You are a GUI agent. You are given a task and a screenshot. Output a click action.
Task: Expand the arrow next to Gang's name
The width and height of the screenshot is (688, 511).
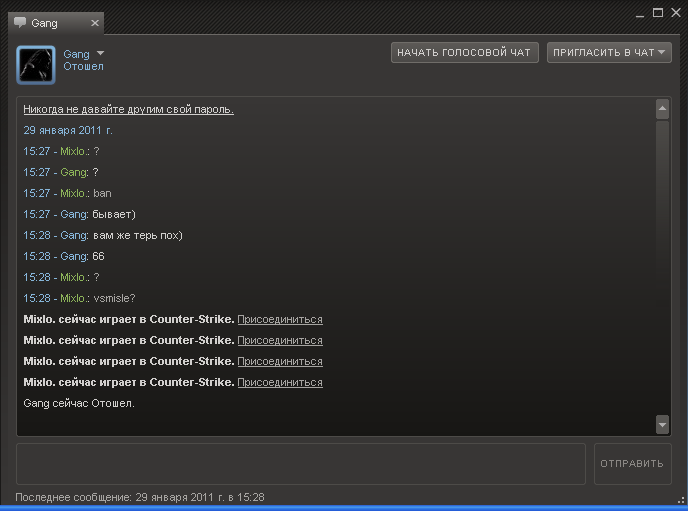click(x=100, y=54)
